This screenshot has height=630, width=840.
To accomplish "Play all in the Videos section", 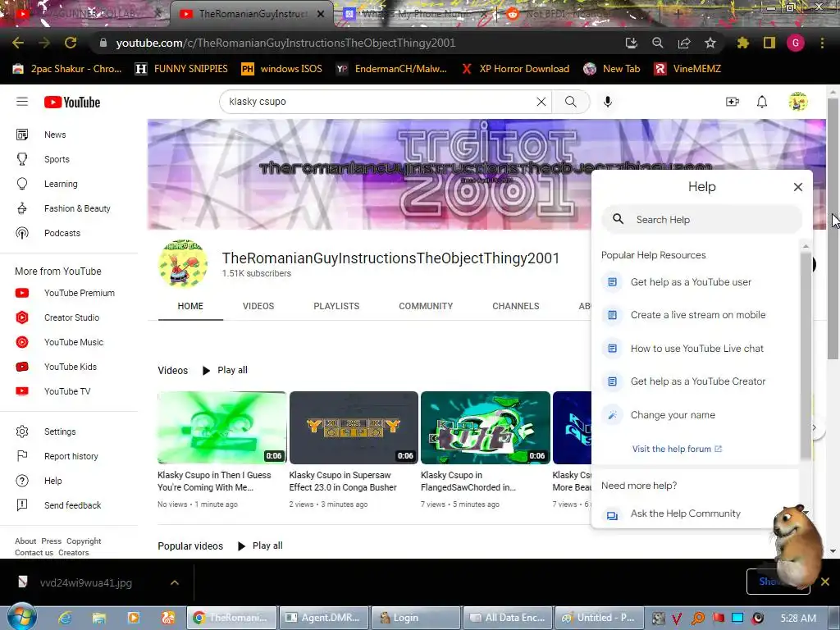I will coord(225,370).
